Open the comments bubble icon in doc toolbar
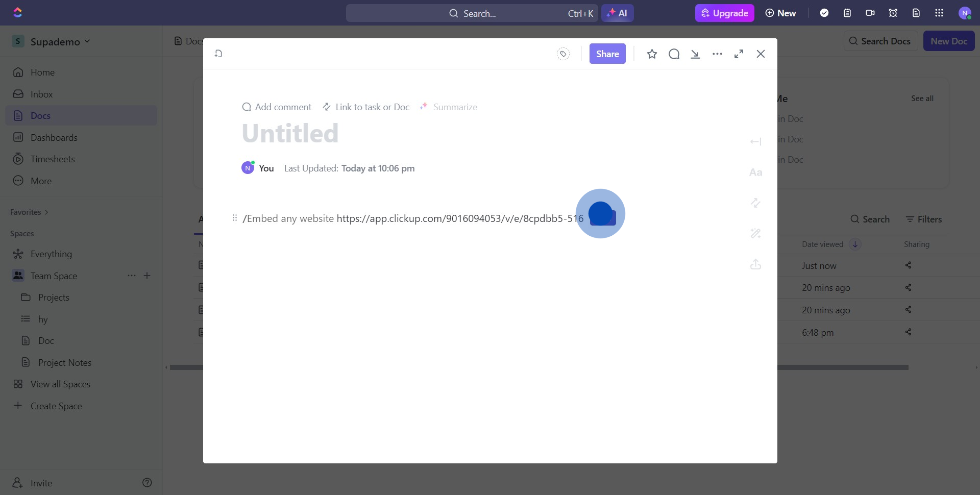 [x=674, y=54]
